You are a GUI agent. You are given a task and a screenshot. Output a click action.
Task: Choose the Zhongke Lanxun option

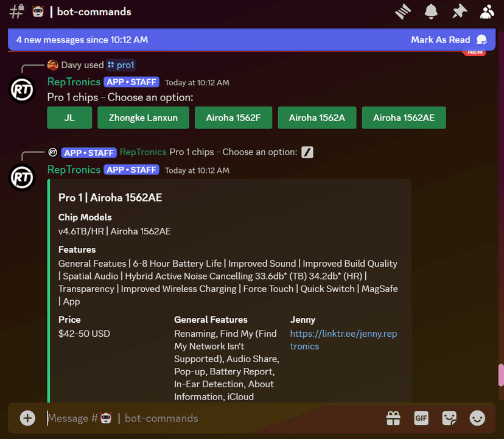click(143, 118)
